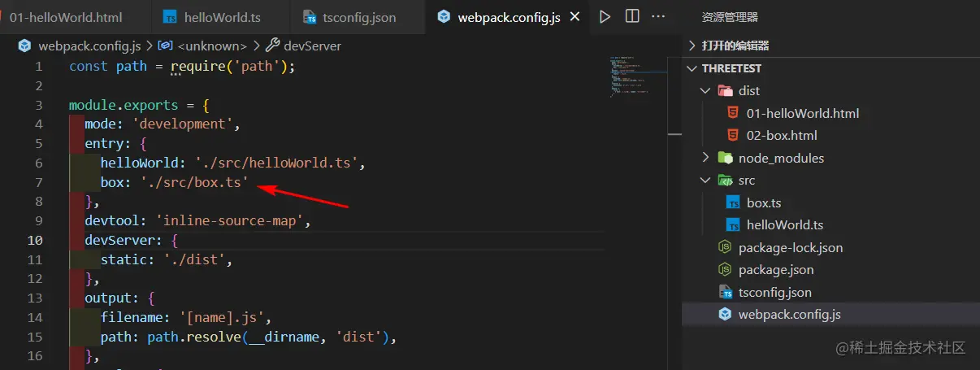Click line number 7 in the gutter
The image size is (980, 370).
[x=38, y=181]
